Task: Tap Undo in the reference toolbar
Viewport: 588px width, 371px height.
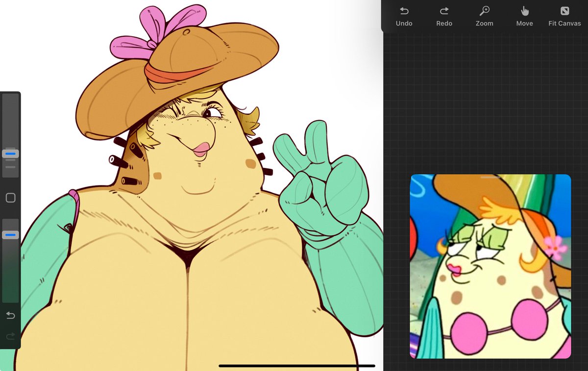Action: 404,16
